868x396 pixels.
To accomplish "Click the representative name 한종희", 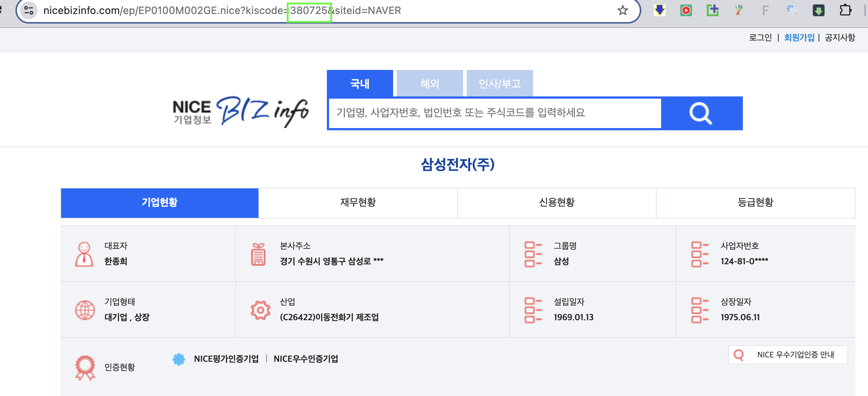I will tap(116, 261).
